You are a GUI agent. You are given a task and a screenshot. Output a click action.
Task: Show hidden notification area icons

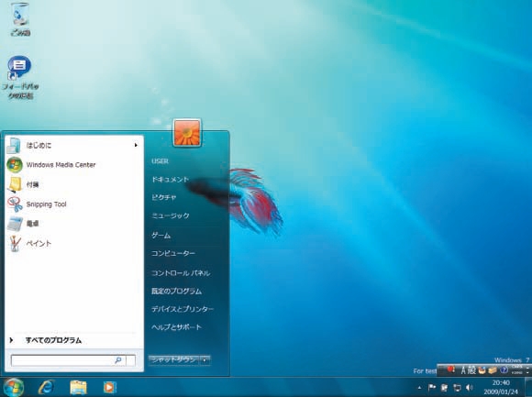click(x=420, y=388)
